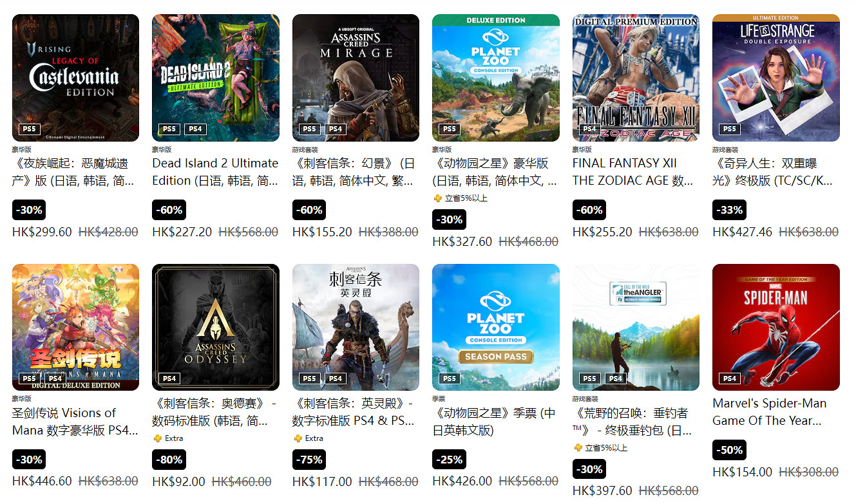This screenshot has height=504, width=856.
Task: Open the Assassin's Creed Mirage cover image
Action: pyautogui.click(x=356, y=78)
